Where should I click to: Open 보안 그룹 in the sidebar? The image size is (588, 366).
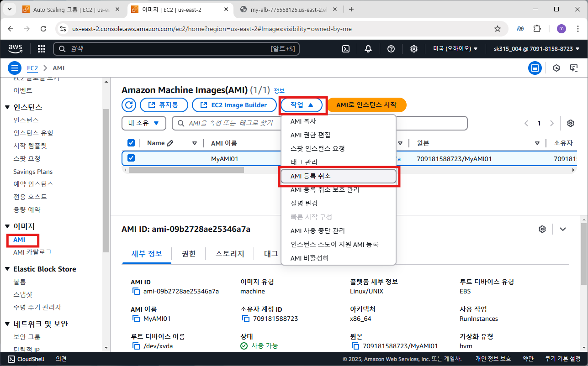pyautogui.click(x=26, y=337)
